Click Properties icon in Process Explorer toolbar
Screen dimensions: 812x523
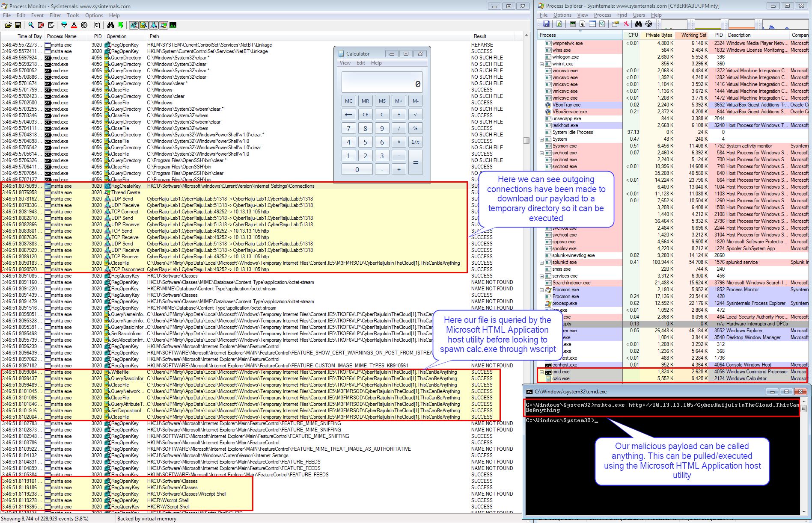click(616, 24)
